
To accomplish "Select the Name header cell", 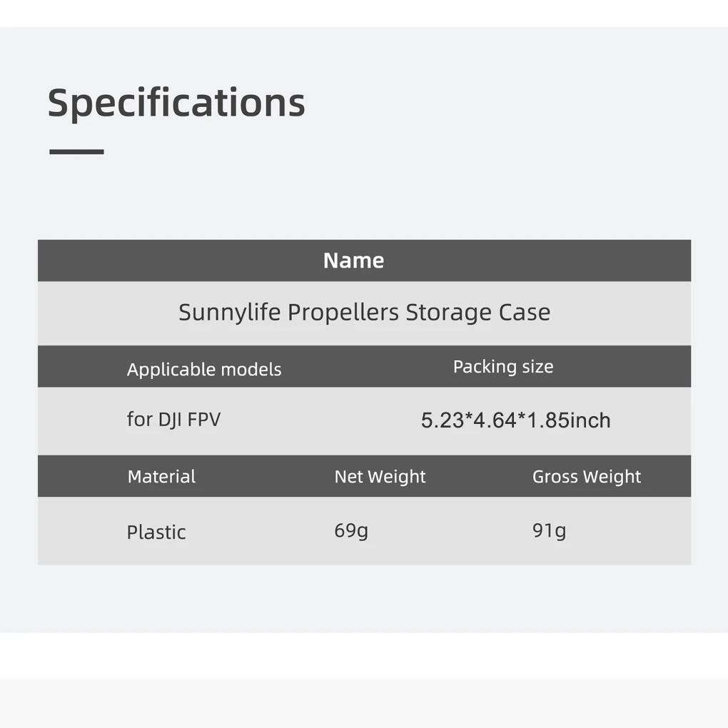I will tap(353, 261).
